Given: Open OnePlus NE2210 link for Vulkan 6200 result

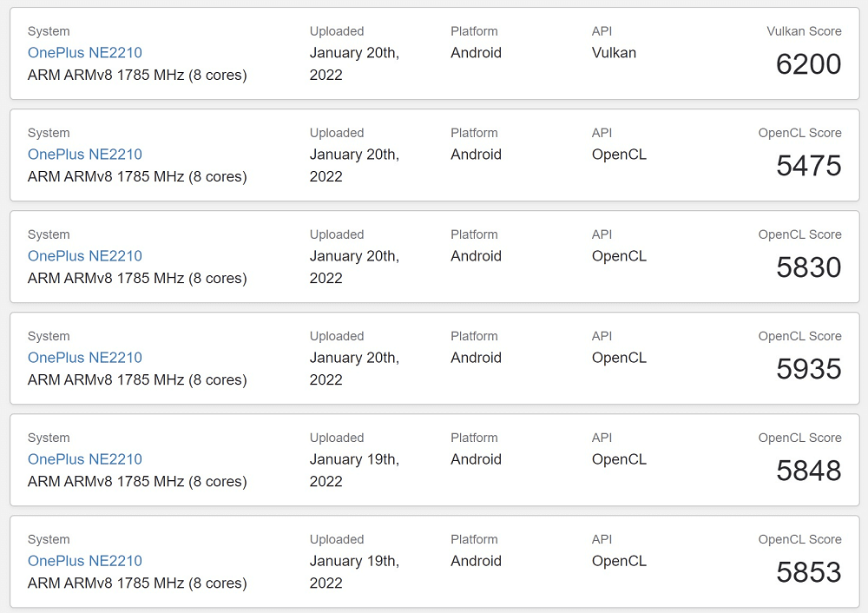Looking at the screenshot, I should point(85,53).
